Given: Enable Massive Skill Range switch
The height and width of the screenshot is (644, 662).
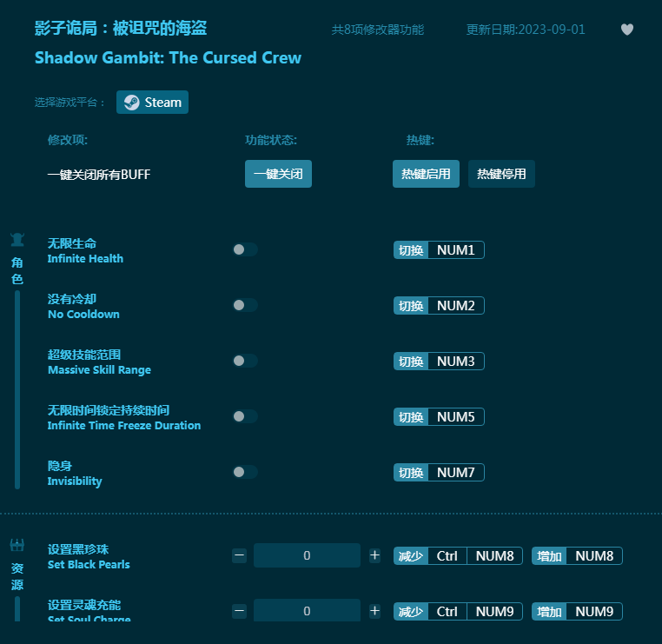Looking at the screenshot, I should [245, 361].
